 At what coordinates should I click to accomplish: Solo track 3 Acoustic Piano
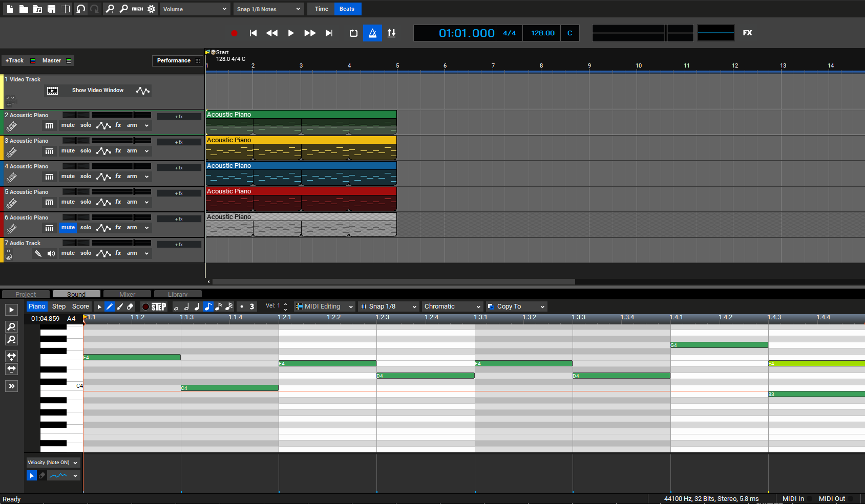pyautogui.click(x=86, y=151)
